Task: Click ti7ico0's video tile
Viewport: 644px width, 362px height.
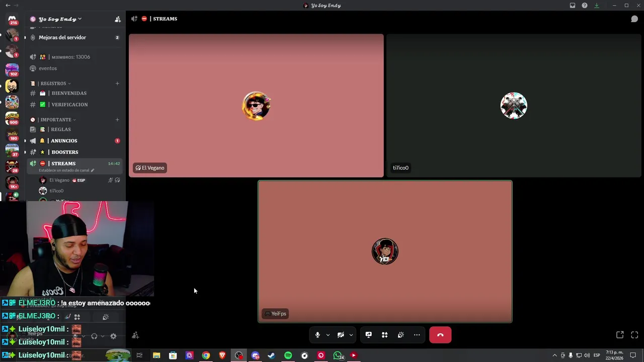Action: pyautogui.click(x=514, y=106)
